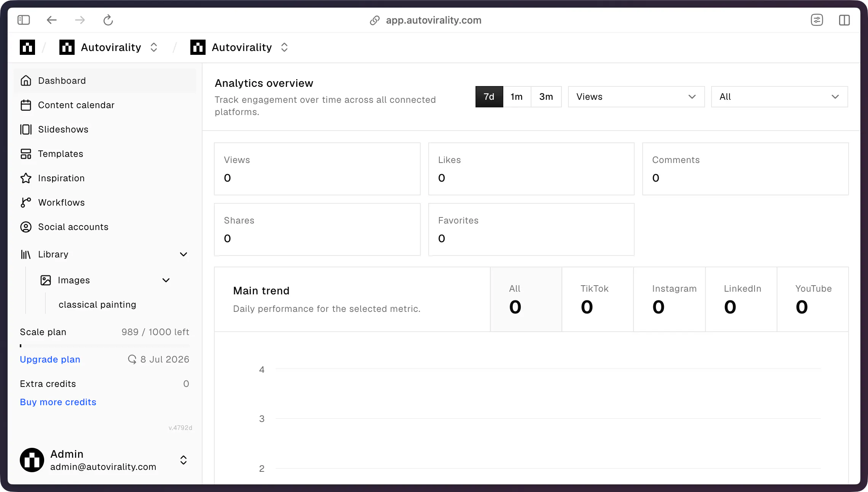Go back with the left arrow
The width and height of the screenshot is (868, 492).
52,20
